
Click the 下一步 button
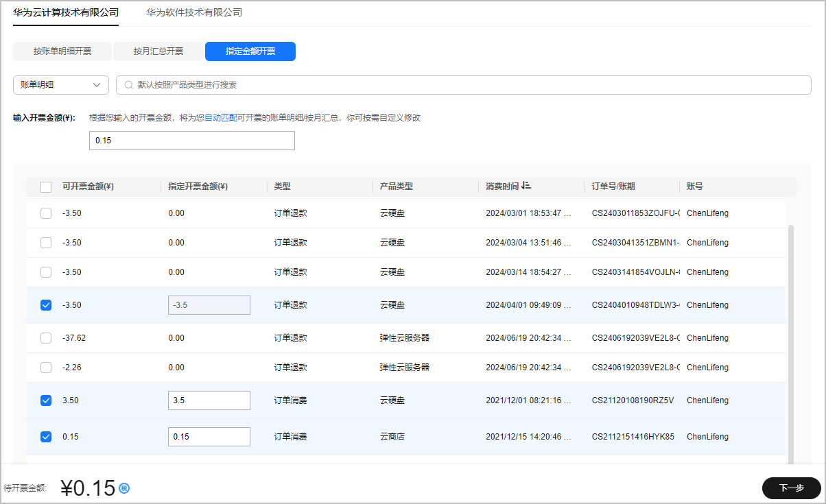791,488
